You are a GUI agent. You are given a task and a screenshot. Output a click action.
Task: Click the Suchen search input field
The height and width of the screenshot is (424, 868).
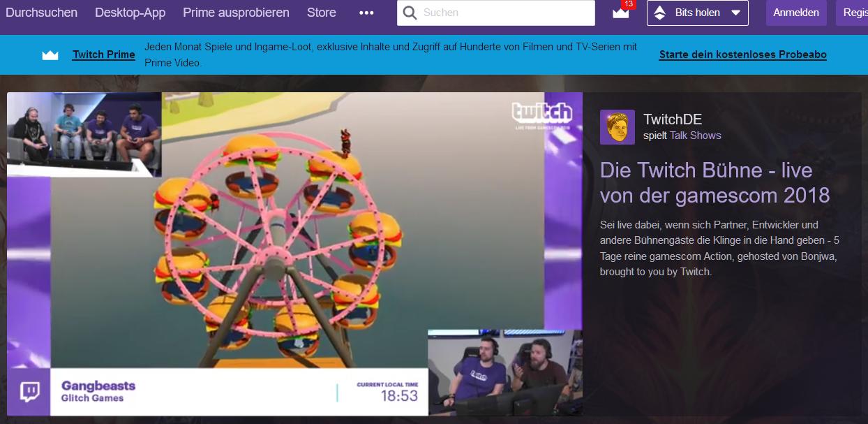496,13
